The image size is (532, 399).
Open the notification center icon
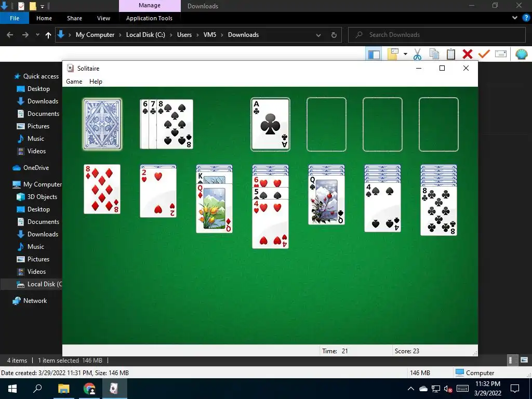pyautogui.click(x=515, y=389)
